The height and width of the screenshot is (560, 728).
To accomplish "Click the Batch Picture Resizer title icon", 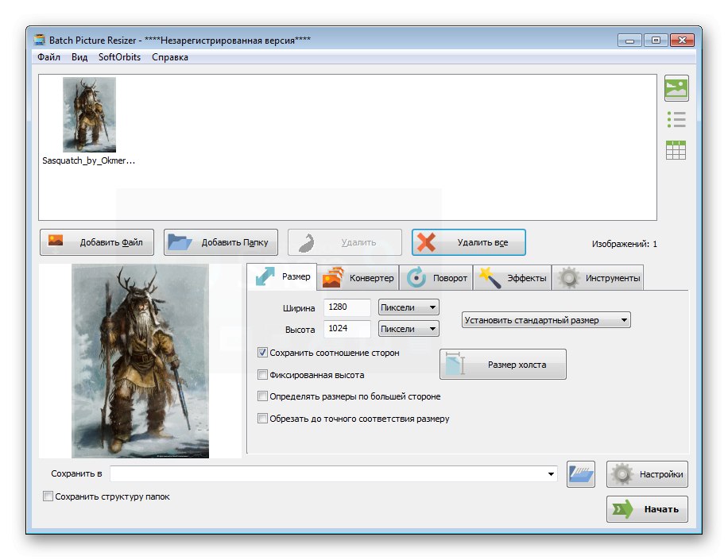I will coord(40,40).
